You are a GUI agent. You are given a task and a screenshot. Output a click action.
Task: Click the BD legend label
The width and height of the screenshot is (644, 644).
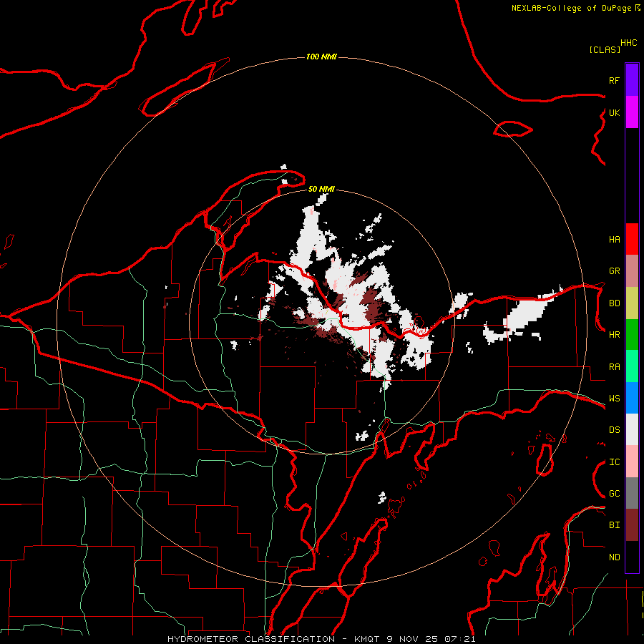pos(614,303)
